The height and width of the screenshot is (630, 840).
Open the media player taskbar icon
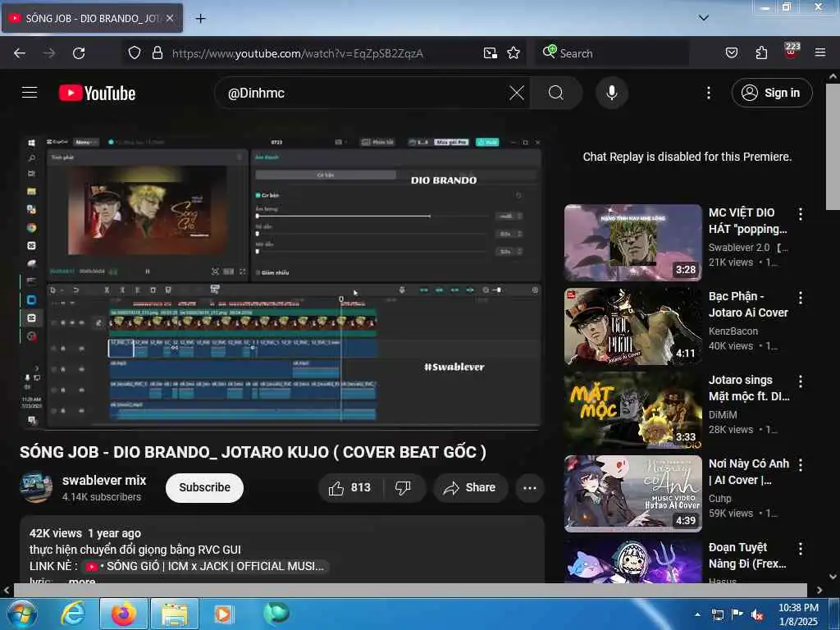pyautogui.click(x=223, y=614)
